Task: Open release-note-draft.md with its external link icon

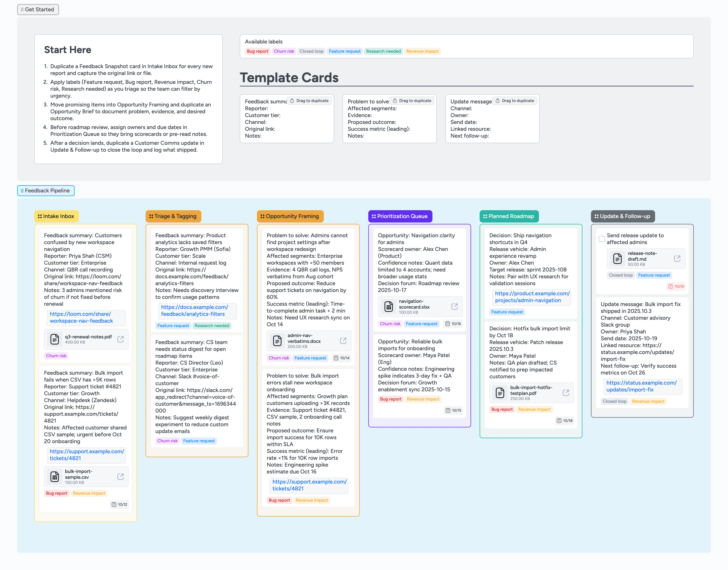Action: coord(677,258)
